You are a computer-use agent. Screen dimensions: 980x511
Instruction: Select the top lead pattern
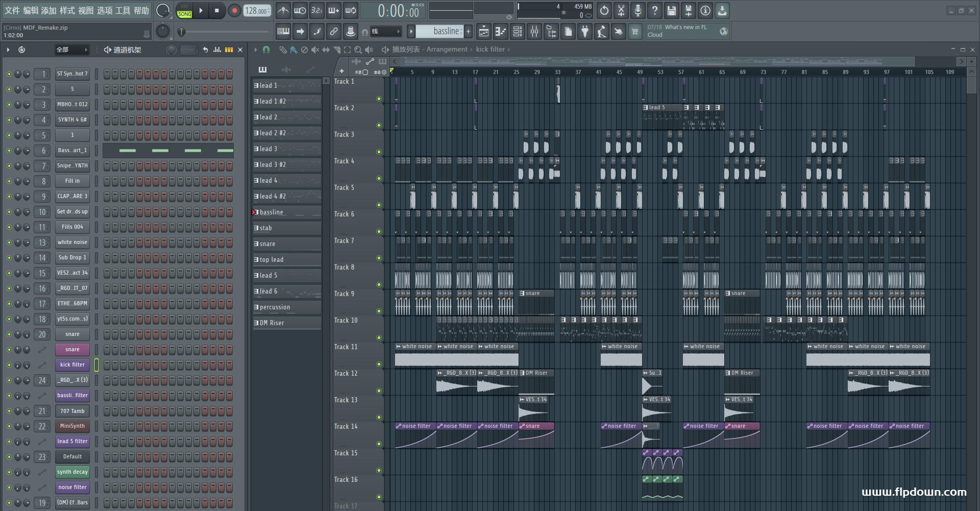click(x=287, y=259)
